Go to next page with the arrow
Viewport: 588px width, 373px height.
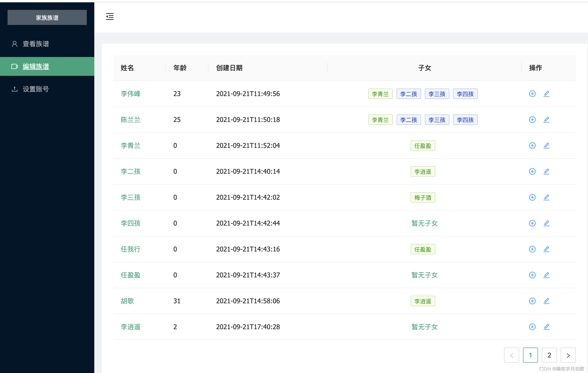[x=568, y=355]
